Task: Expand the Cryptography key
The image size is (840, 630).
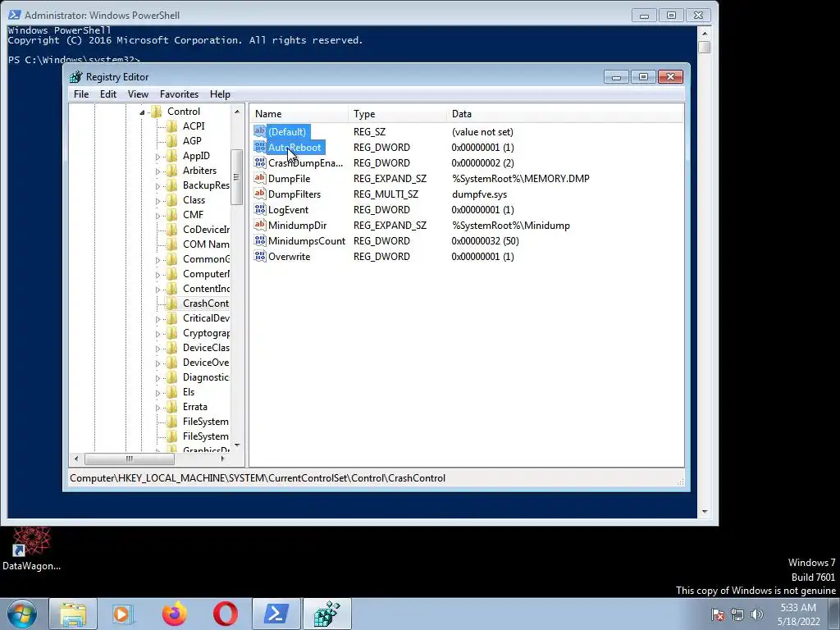Action: pyautogui.click(x=157, y=334)
